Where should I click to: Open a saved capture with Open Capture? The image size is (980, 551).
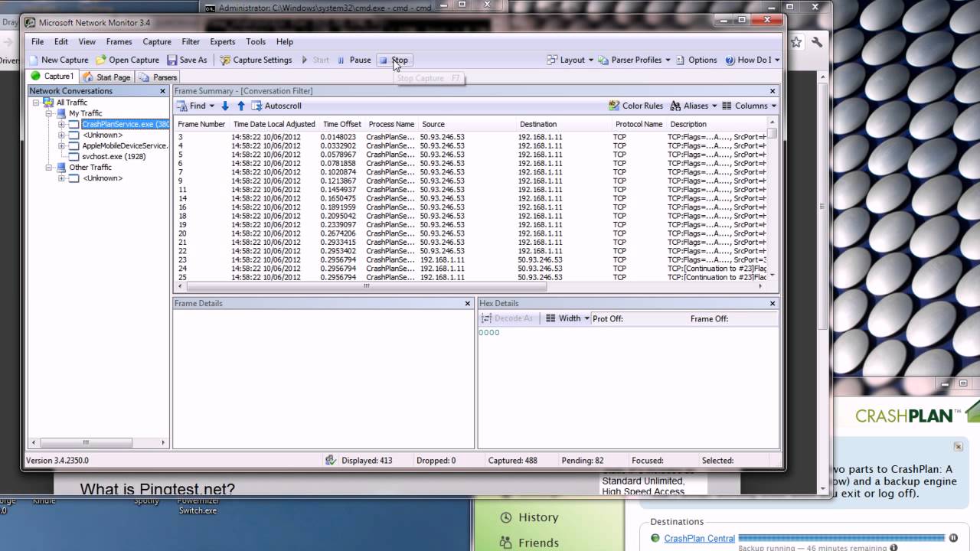[x=127, y=60]
